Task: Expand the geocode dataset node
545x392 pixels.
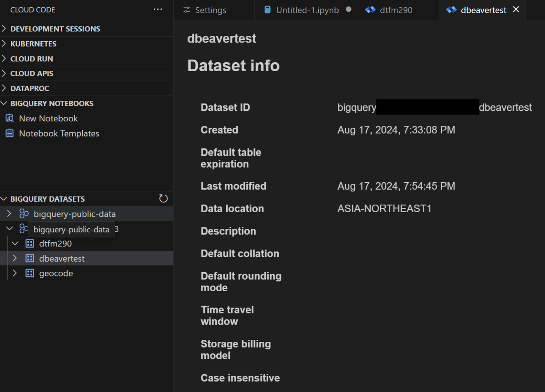Action: point(15,273)
